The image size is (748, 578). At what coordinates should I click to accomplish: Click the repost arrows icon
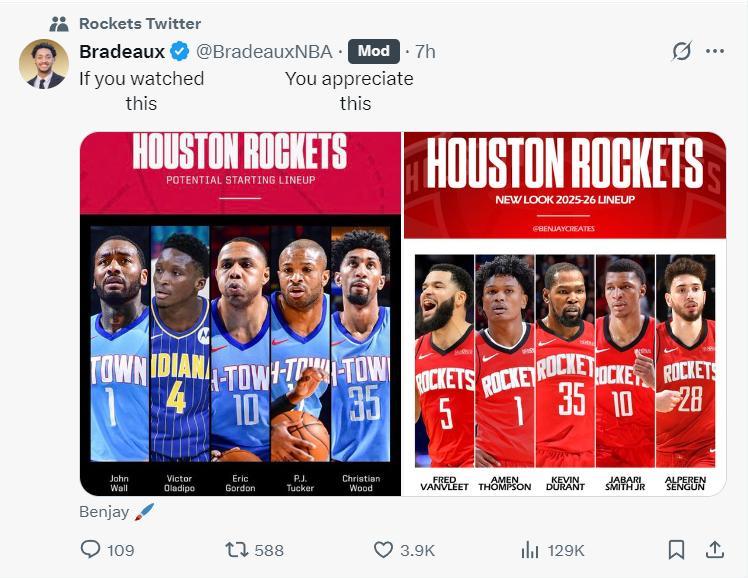point(237,549)
